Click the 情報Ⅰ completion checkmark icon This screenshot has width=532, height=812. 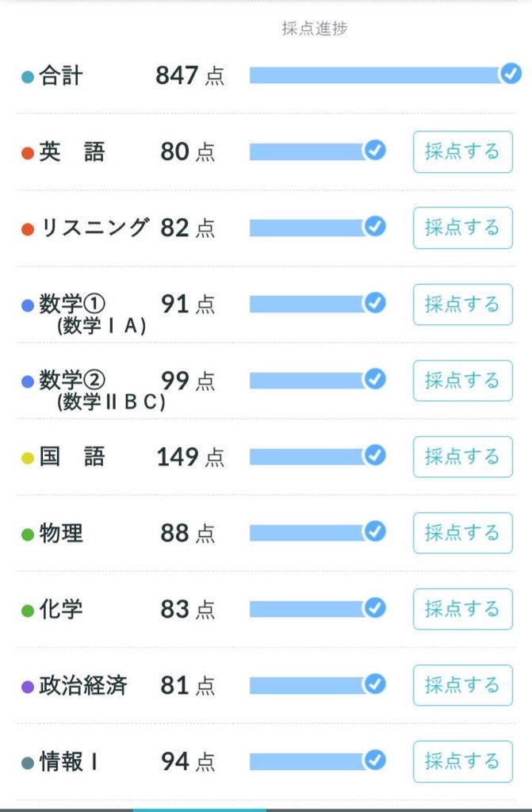coord(374,760)
